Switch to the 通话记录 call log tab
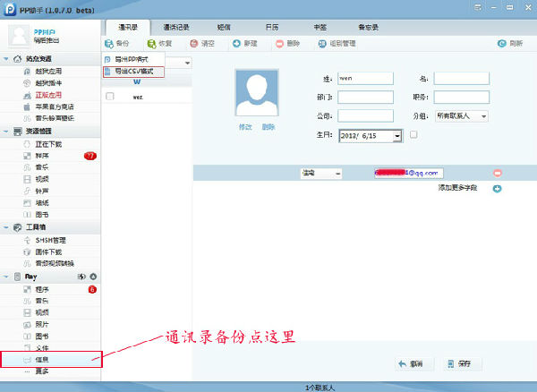Image resolution: width=537 pixels, height=392 pixels. (176, 28)
